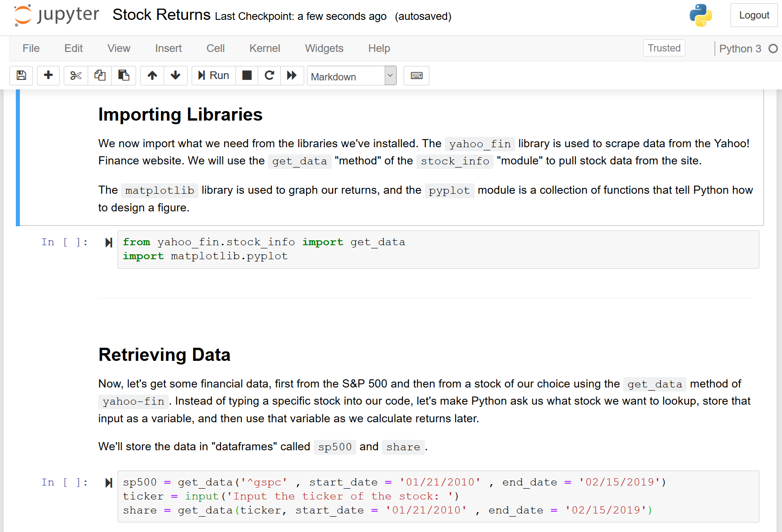Restart kernel and rerun all cells icon
Screen dimensions: 782x532
pos(292,75)
